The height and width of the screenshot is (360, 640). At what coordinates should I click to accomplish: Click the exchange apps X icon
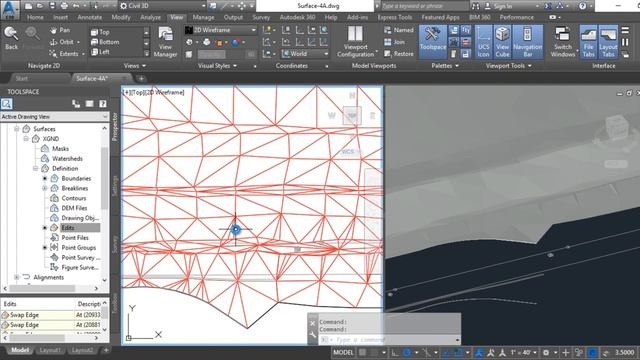click(548, 6)
